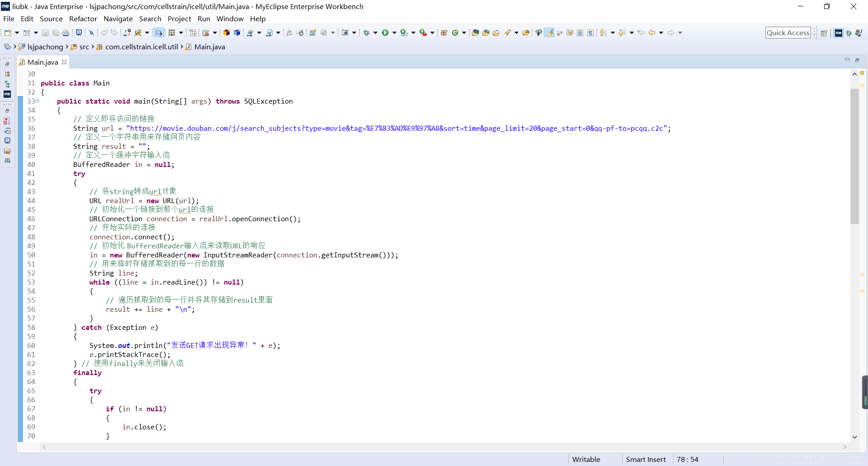Open the Source menu
The image size is (868, 466).
[x=51, y=19]
